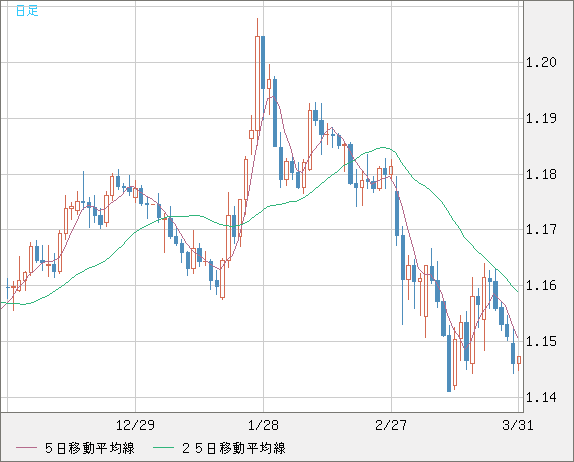The width and height of the screenshot is (574, 462).
Task: Click the 2/27 date axis label
Action: coord(391,425)
